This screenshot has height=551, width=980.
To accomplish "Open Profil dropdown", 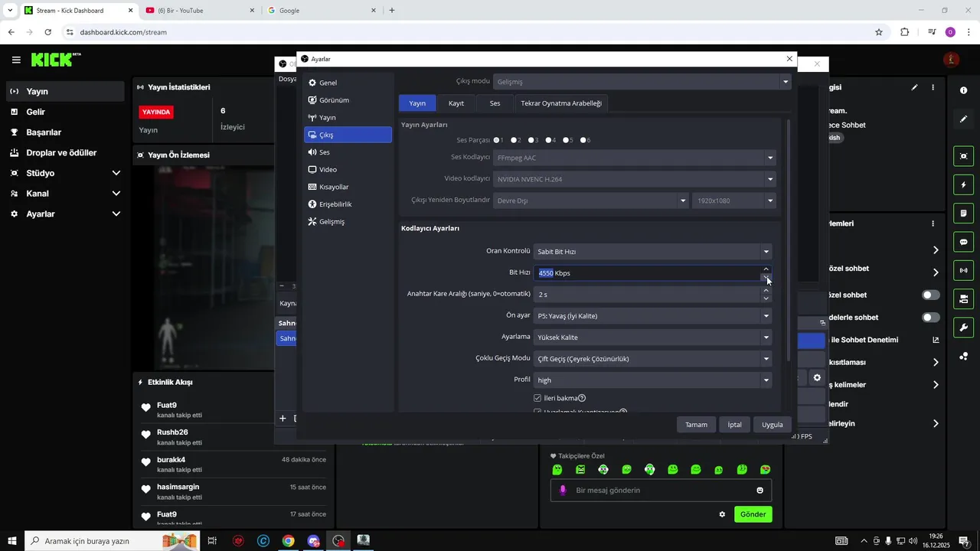I will tap(652, 380).
